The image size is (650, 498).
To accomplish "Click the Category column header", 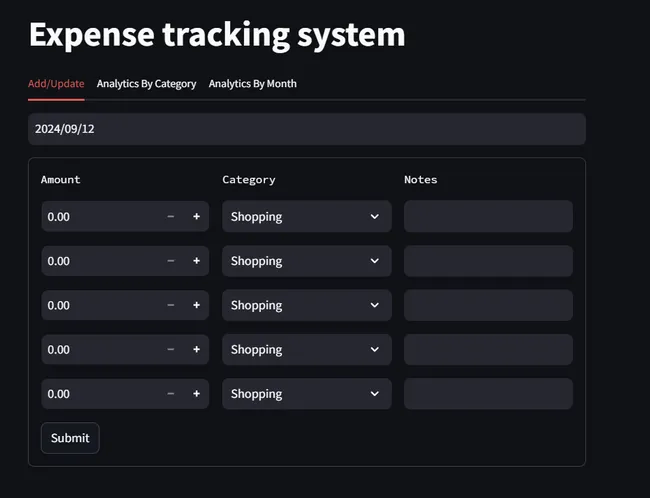I will point(249,180).
